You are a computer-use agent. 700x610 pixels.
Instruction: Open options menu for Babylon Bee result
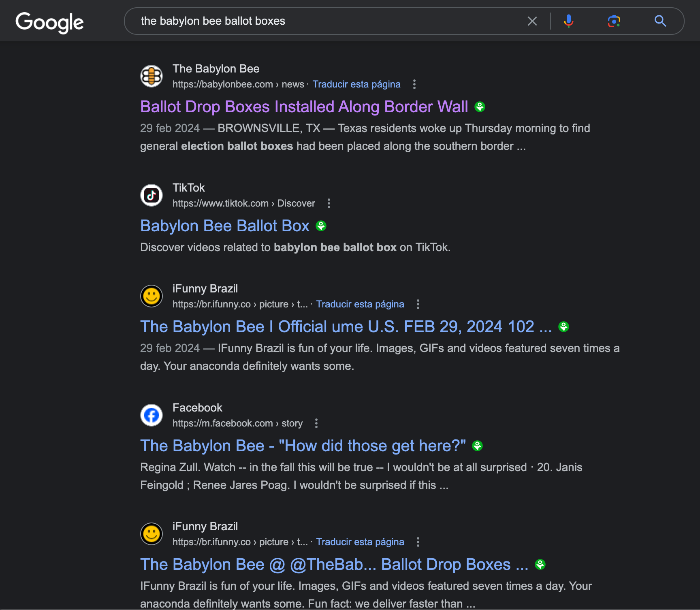(414, 84)
